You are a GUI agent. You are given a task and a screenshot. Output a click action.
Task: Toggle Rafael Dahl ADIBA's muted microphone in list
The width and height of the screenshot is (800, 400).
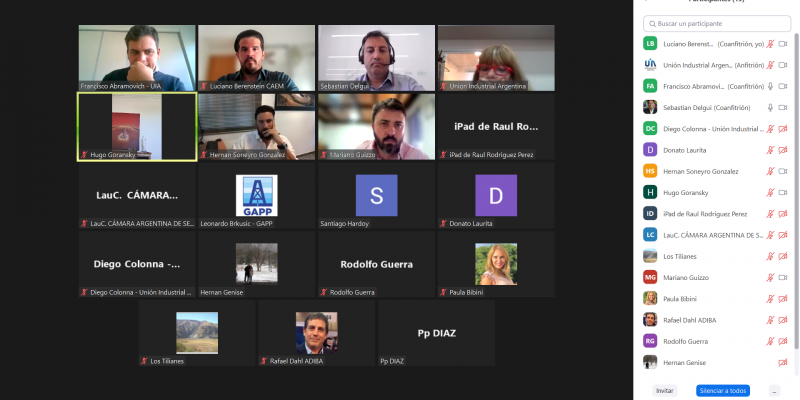(770, 320)
